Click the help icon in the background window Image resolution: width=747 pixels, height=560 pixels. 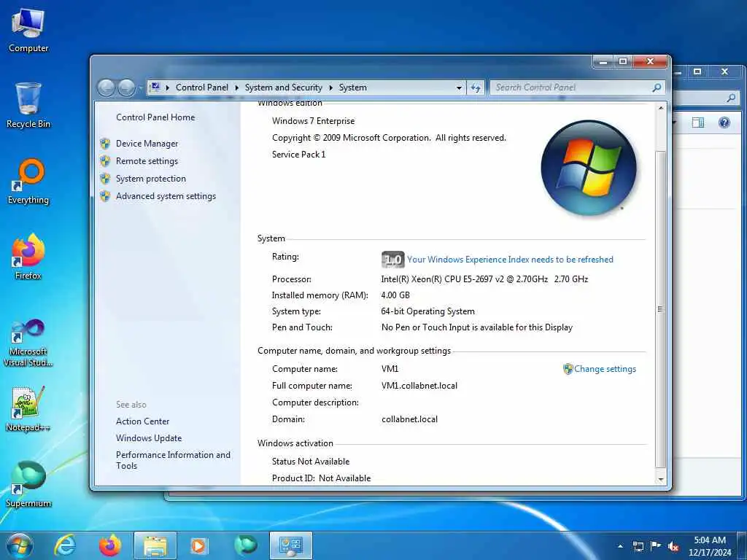pos(724,122)
